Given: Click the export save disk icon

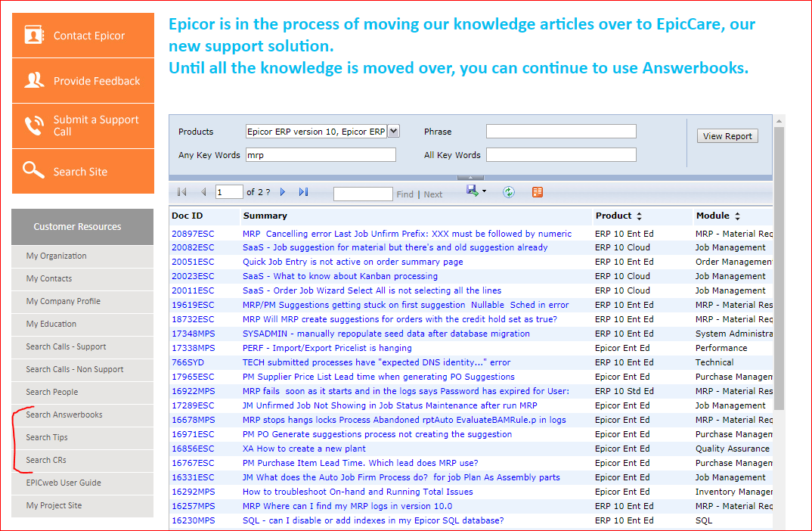Looking at the screenshot, I should 472,191.
